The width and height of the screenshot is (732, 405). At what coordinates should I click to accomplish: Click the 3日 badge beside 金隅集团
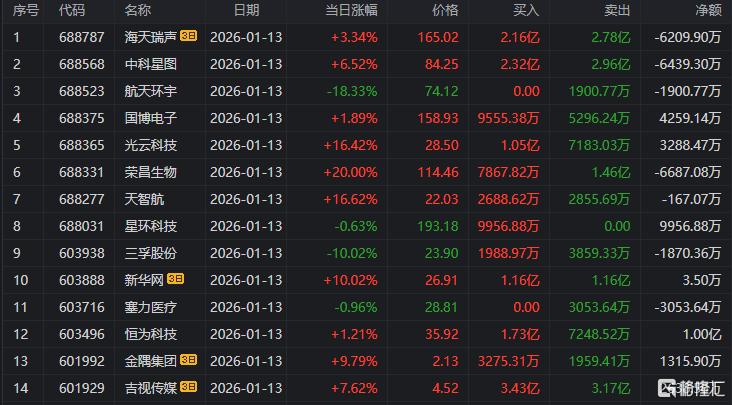tap(188, 360)
